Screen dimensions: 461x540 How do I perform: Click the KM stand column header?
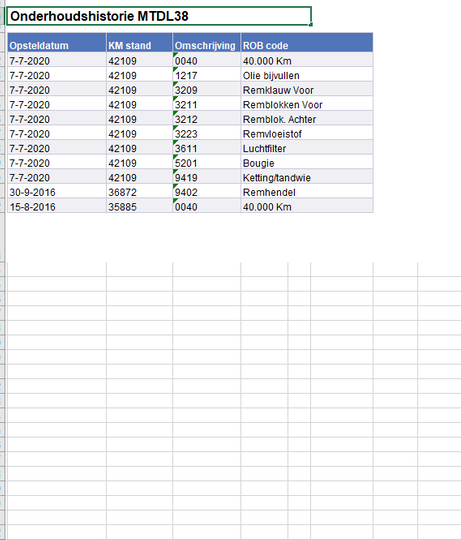pyautogui.click(x=139, y=43)
